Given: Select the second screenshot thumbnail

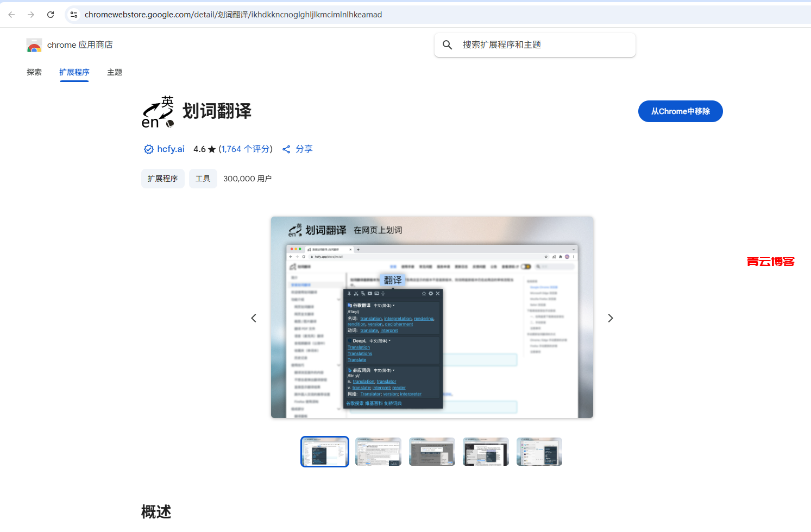Looking at the screenshot, I should [x=378, y=452].
